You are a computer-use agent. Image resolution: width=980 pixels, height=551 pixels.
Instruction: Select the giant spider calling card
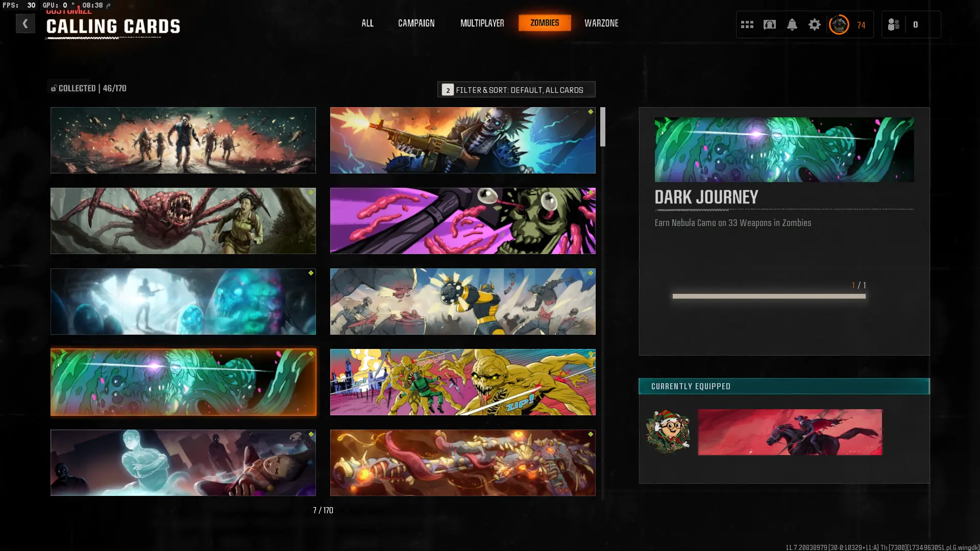[183, 220]
